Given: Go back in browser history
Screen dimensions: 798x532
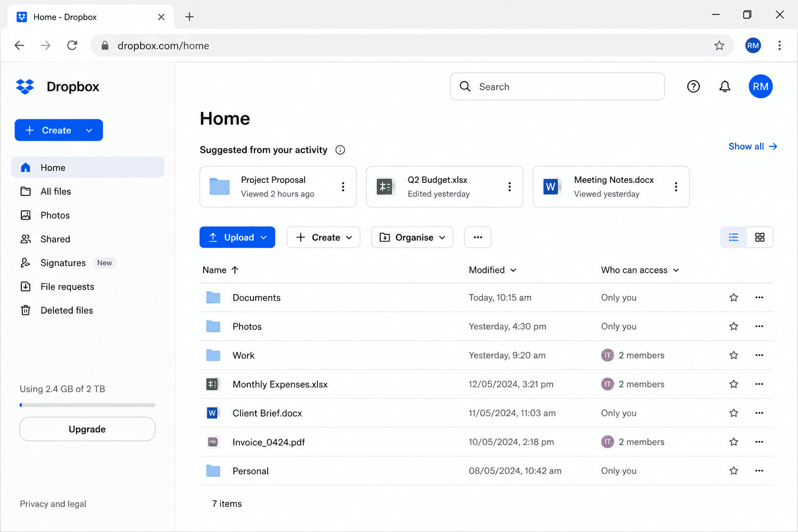Looking at the screenshot, I should [x=20, y=46].
